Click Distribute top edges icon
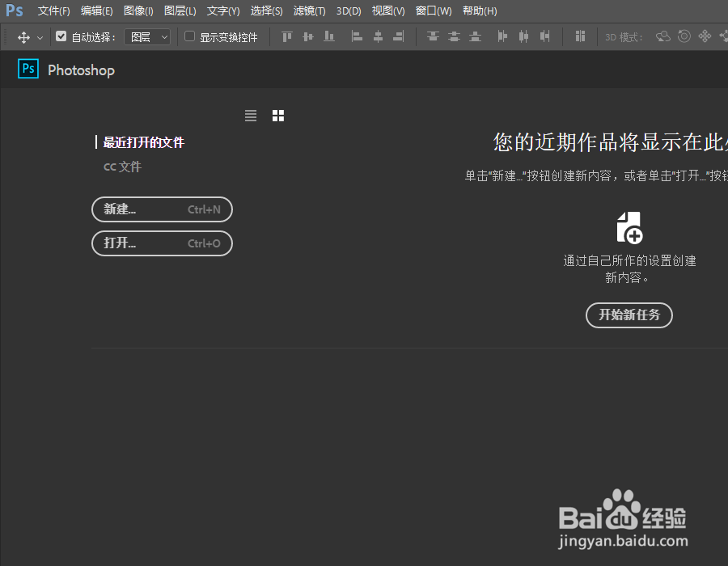Viewport: 728px width, 566px height. pyautogui.click(x=433, y=36)
